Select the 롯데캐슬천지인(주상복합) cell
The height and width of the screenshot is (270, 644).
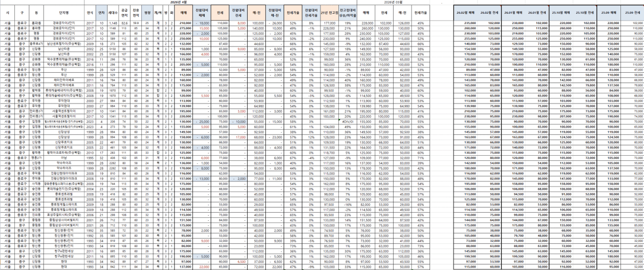click(x=65, y=189)
